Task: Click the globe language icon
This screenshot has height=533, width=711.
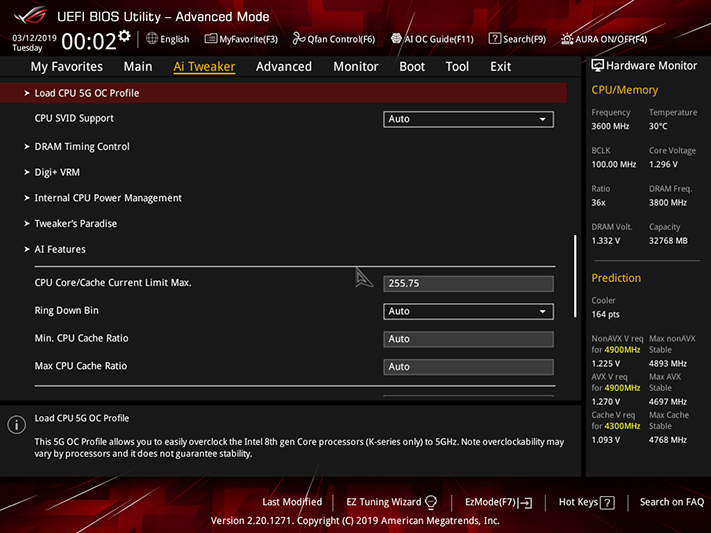Action: tap(152, 39)
